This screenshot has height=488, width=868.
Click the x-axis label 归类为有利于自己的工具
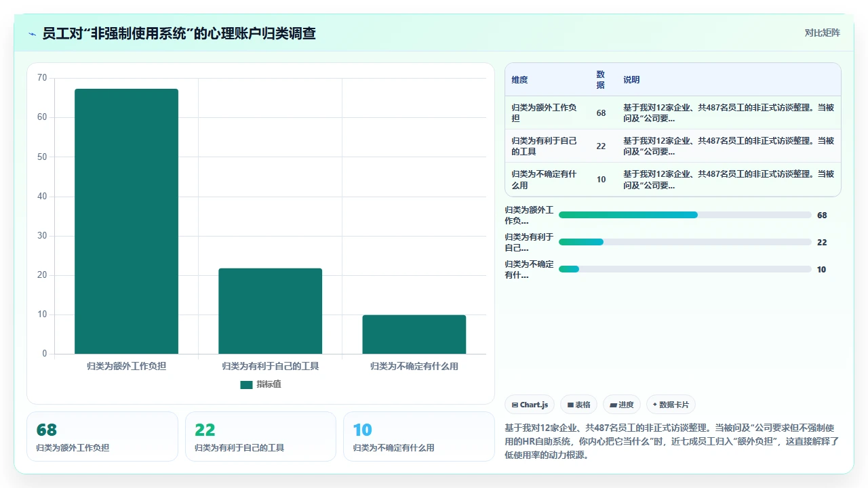point(270,366)
